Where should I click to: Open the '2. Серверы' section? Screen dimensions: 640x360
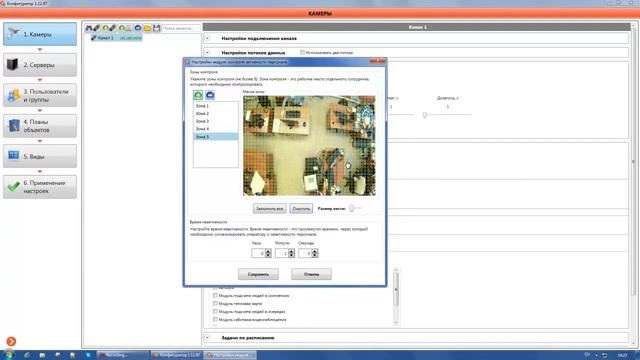40,65
